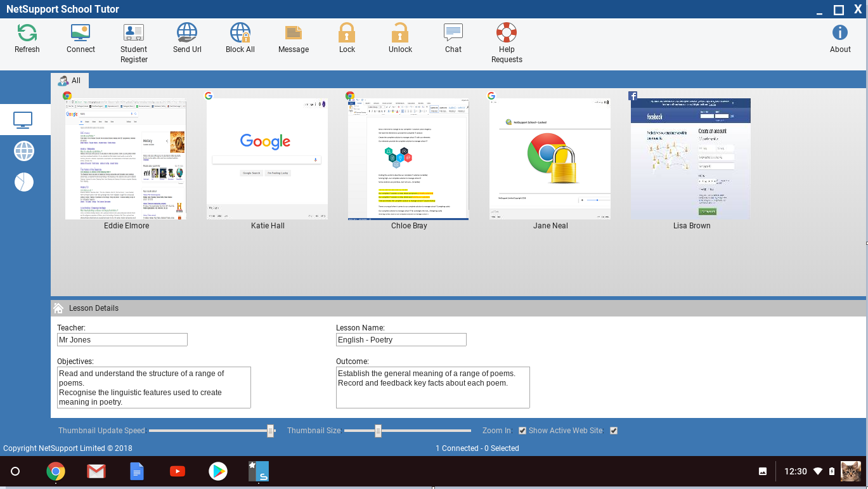Open the application usage view in sidebar
This screenshot has height=489, width=868.
[x=23, y=182]
